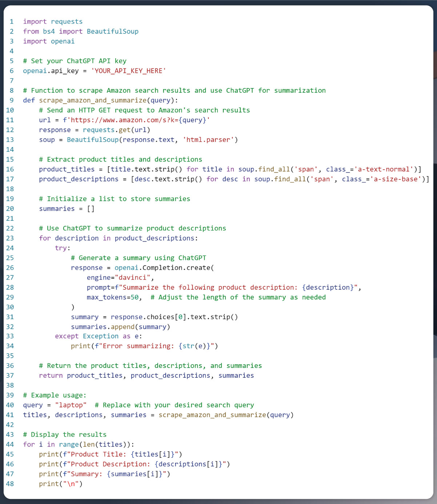437x504 pixels.
Task: Click the for loop on line 23
Action: pyautogui.click(x=118, y=238)
